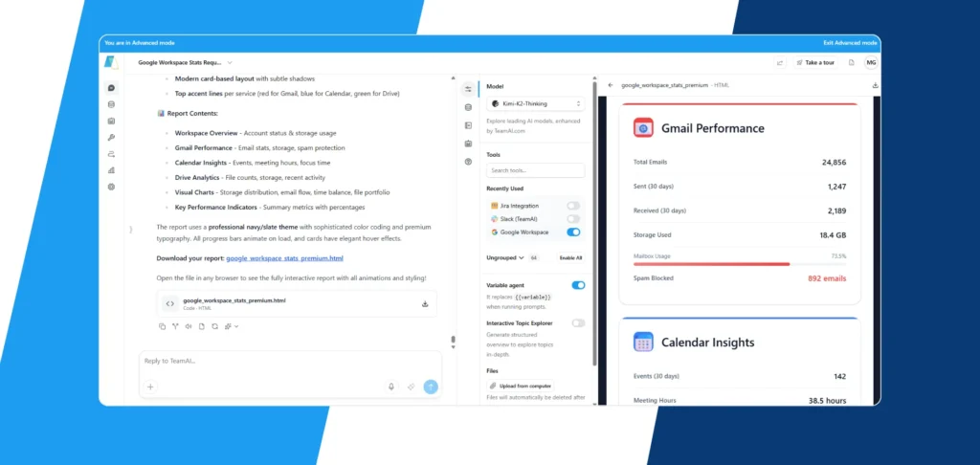Click the Reply to TeamAI text box

coord(290,362)
